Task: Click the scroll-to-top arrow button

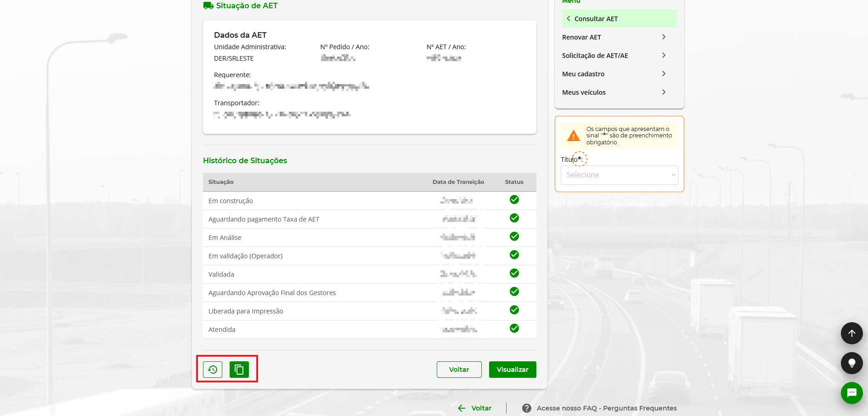Action: (851, 333)
